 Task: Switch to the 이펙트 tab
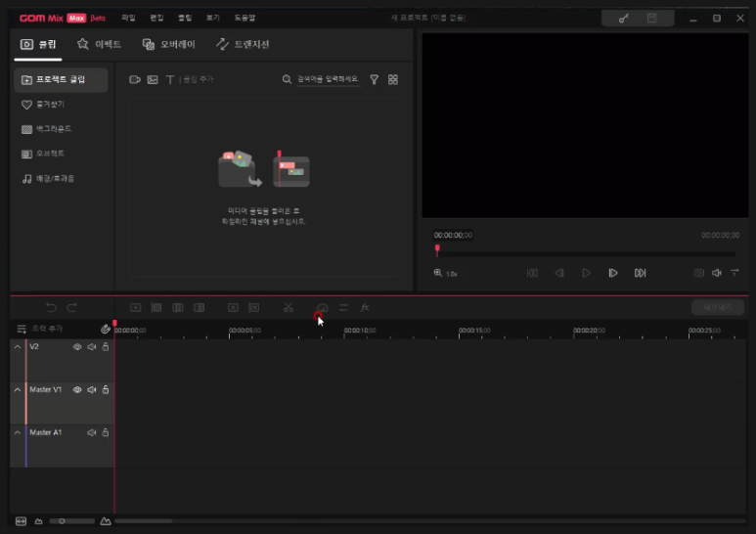click(x=99, y=44)
